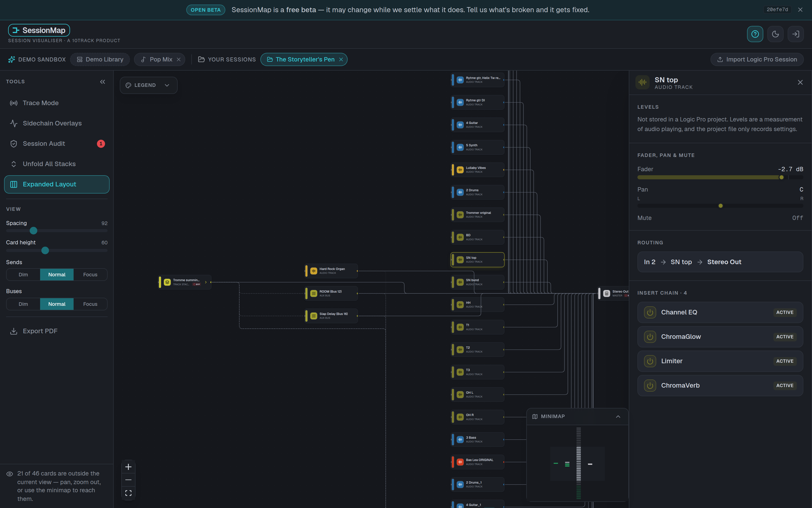The height and width of the screenshot is (508, 812).
Task: Zoom out on the canvas
Action: 128,480
